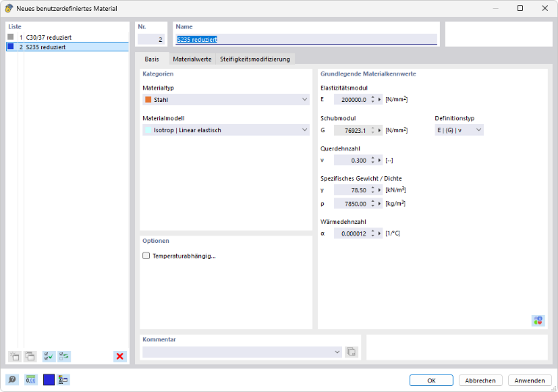
Task: Click the blue color swatch in bottom toolbar
Action: [x=48, y=380]
